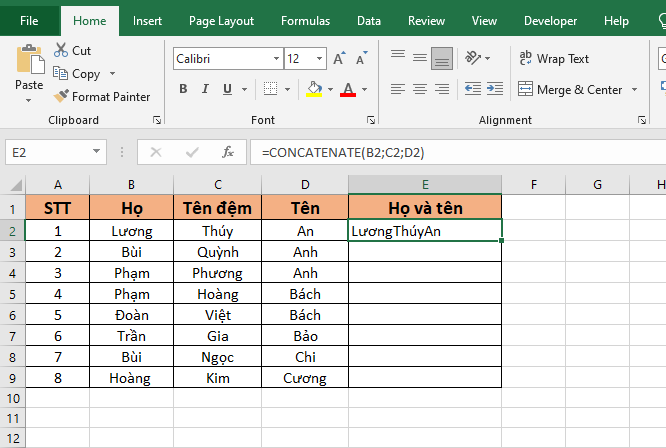The image size is (666, 448).
Task: Click the Orientation text angle icon
Action: [472, 57]
